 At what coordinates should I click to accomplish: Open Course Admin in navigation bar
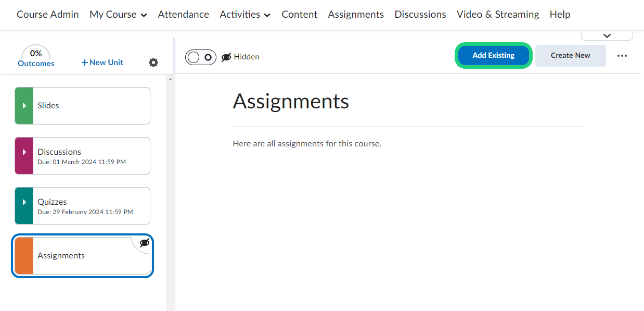pyautogui.click(x=48, y=15)
